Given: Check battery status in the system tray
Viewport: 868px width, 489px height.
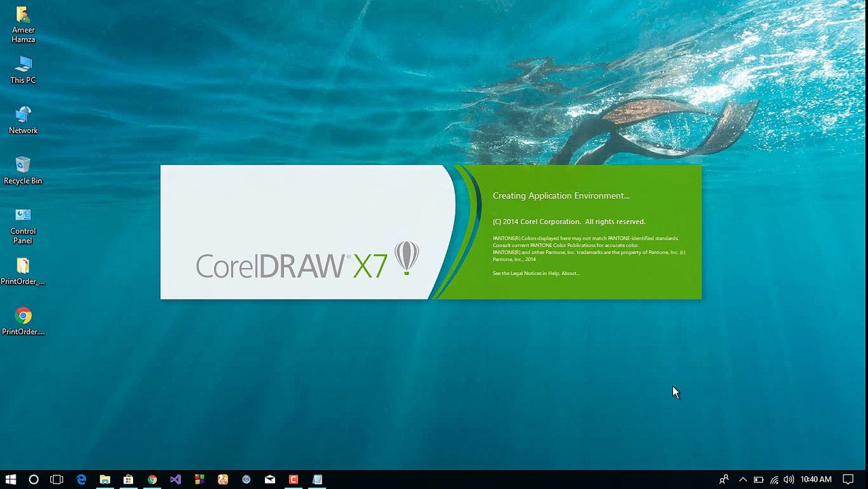Looking at the screenshot, I should click(x=759, y=479).
